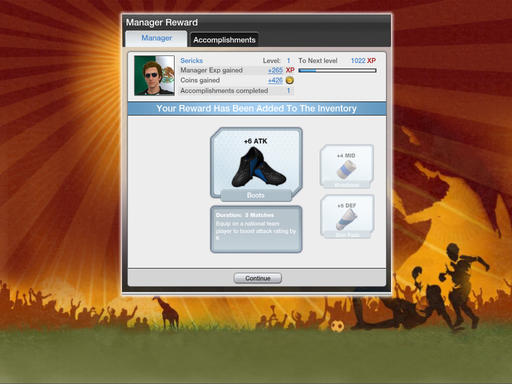512x384 pixels.
Task: Click the Boots label under the reward
Action: tap(256, 195)
